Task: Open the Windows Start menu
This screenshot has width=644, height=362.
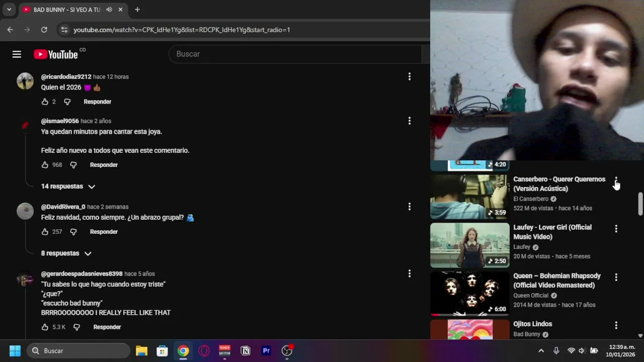Action: (15, 350)
